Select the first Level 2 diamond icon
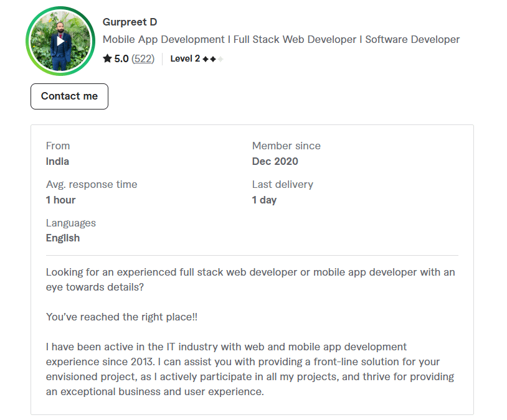This screenshot has height=420, width=507. click(207, 58)
